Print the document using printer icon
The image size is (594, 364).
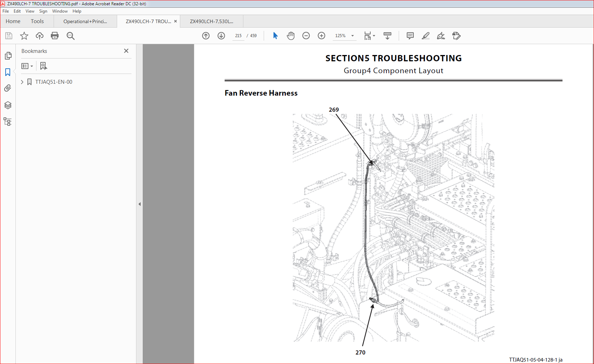click(x=55, y=36)
